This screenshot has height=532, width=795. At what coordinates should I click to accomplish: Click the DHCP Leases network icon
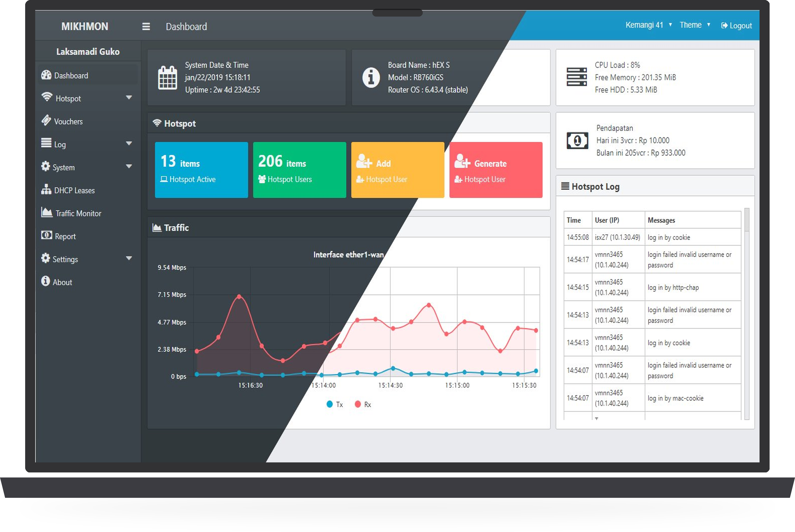click(x=46, y=189)
